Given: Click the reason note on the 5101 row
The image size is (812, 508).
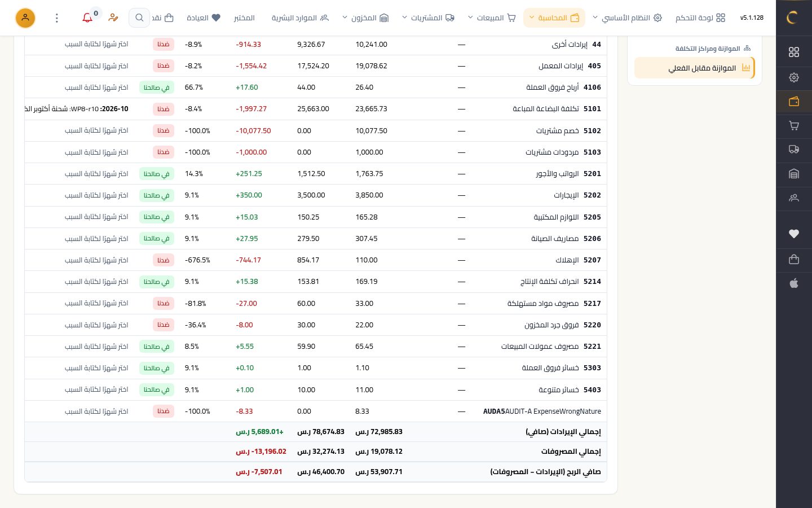Looking at the screenshot, I should pyautogui.click(x=77, y=109).
